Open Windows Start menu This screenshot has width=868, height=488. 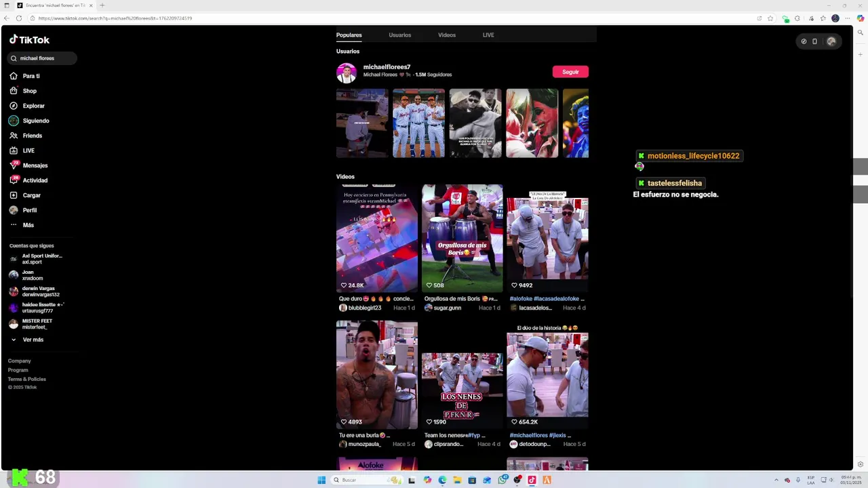[x=321, y=480]
